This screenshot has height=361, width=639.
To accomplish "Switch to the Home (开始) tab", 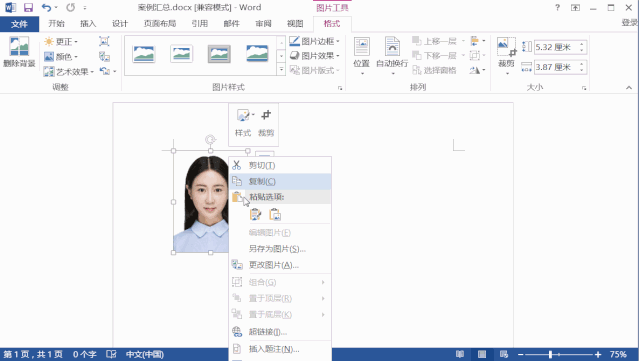I will [x=56, y=24].
